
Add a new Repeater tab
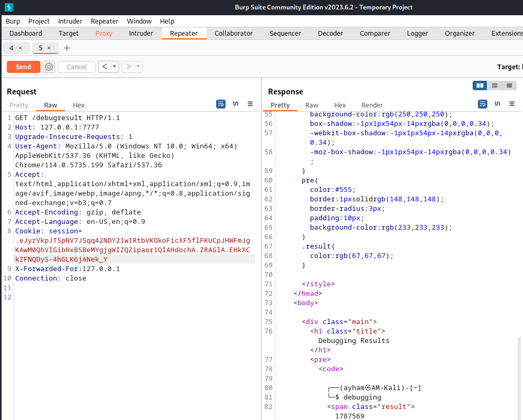tap(67, 48)
